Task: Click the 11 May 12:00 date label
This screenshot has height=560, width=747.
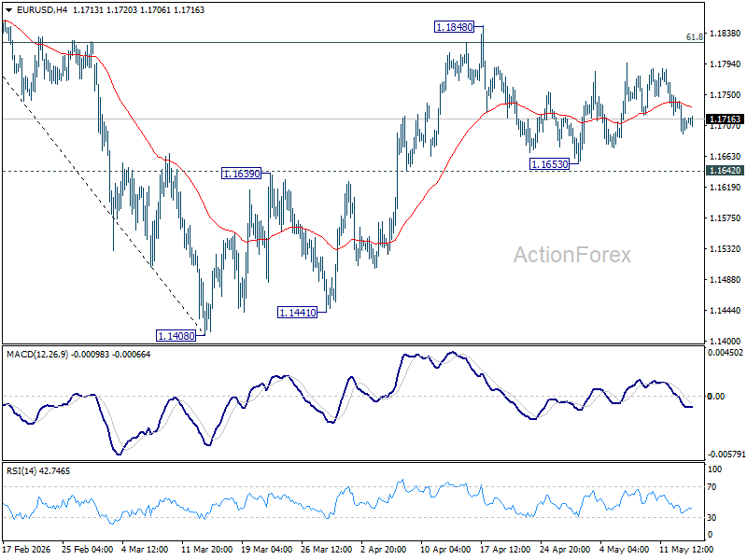Action: pyautogui.click(x=686, y=550)
